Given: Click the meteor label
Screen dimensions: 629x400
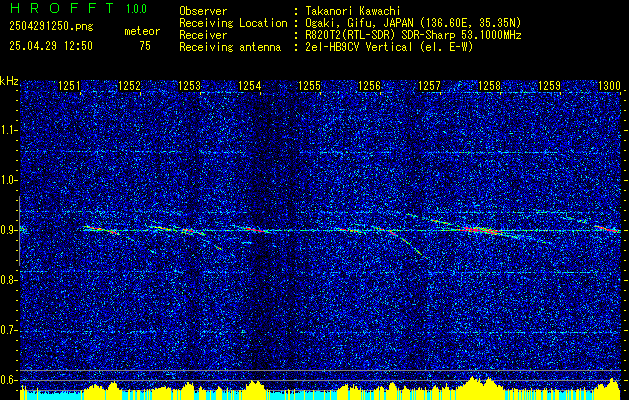Looking at the screenshot, I should (x=142, y=31).
